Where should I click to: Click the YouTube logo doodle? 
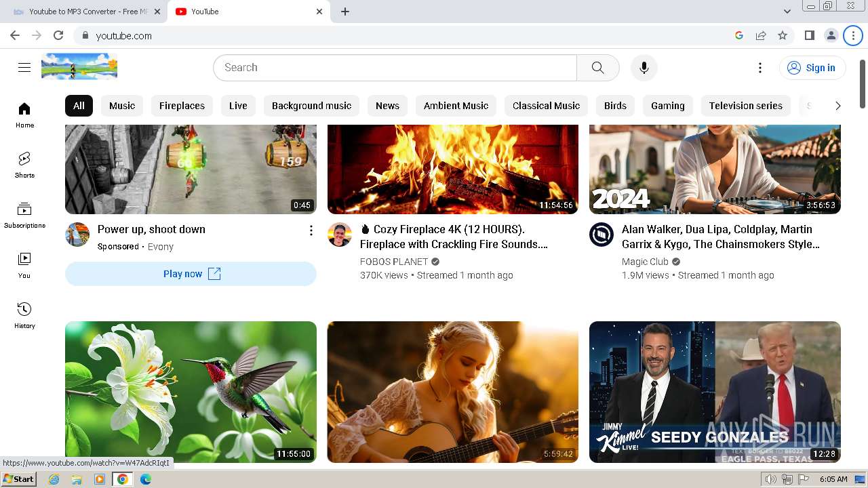[x=79, y=66]
